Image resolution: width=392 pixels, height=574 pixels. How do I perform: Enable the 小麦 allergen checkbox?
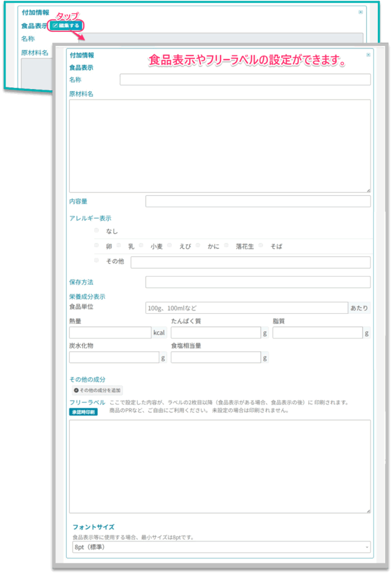pyautogui.click(x=141, y=246)
